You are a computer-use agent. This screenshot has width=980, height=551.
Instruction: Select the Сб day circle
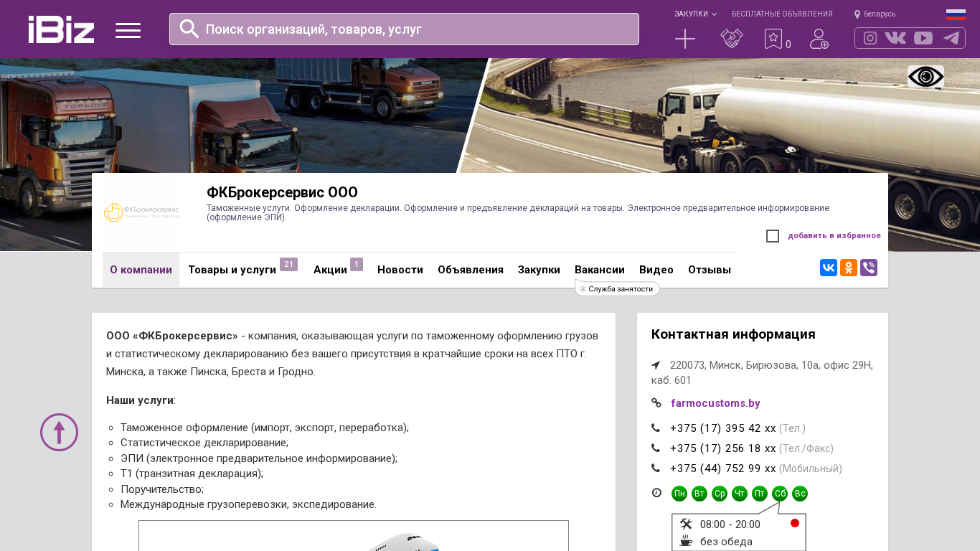click(x=780, y=494)
